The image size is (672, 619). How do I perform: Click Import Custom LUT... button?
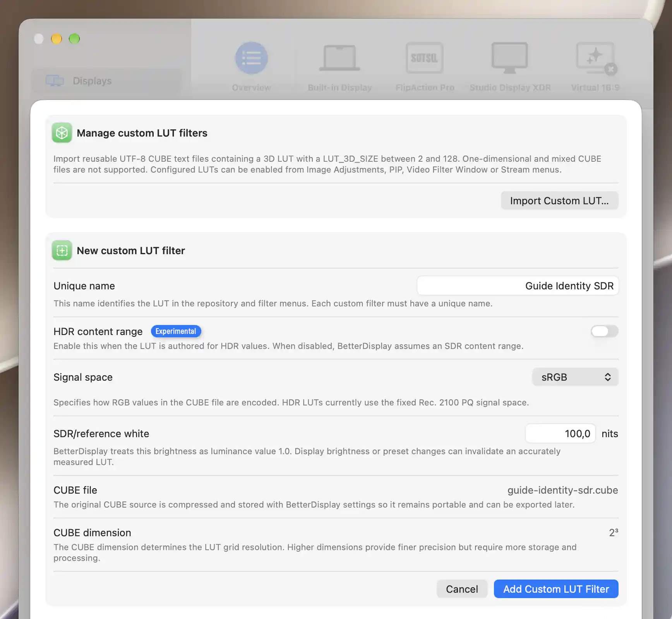(x=559, y=201)
